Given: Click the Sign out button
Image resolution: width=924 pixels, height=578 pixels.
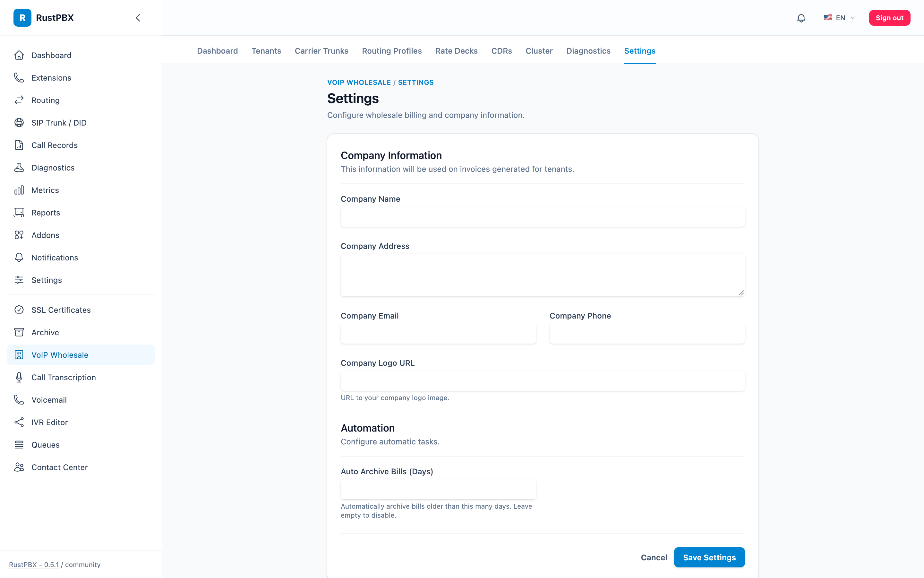Looking at the screenshot, I should coord(889,18).
